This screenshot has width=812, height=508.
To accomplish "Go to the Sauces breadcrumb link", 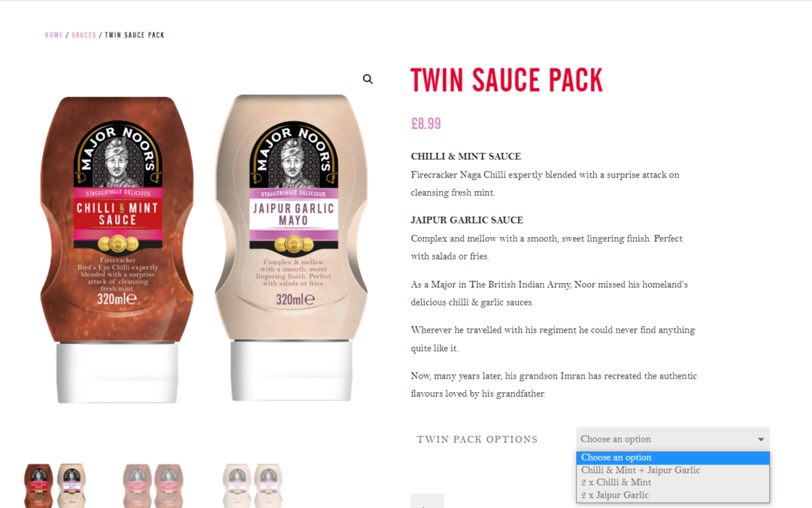I will pyautogui.click(x=84, y=35).
